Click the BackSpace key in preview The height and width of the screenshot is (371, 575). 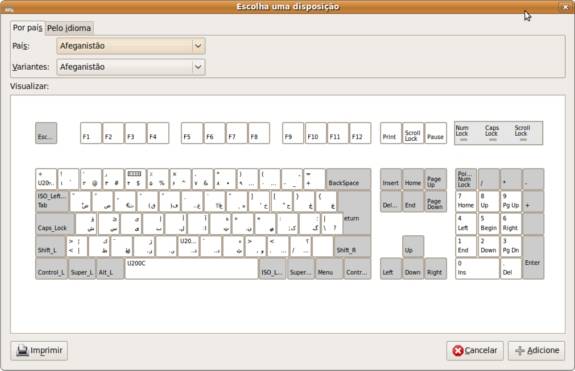(x=348, y=179)
